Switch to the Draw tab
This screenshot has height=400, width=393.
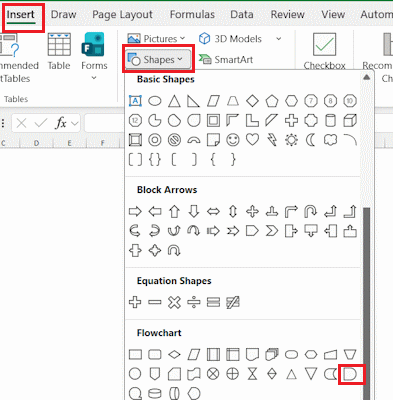[64, 15]
